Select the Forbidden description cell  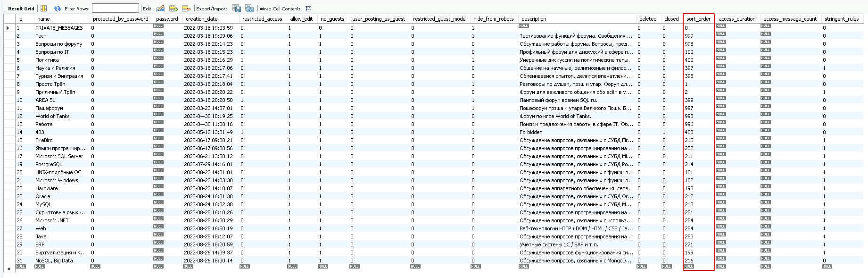pyautogui.click(x=531, y=132)
